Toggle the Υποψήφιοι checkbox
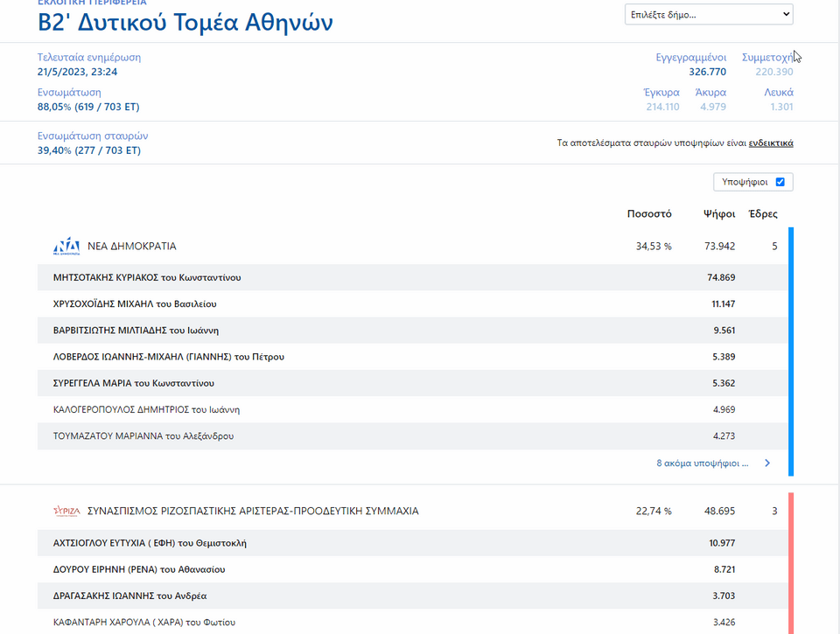840x634 pixels. tap(780, 182)
